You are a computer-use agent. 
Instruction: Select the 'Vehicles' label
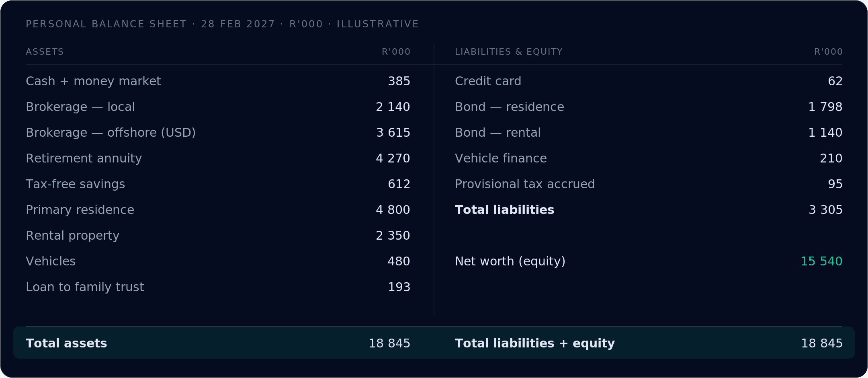51,261
